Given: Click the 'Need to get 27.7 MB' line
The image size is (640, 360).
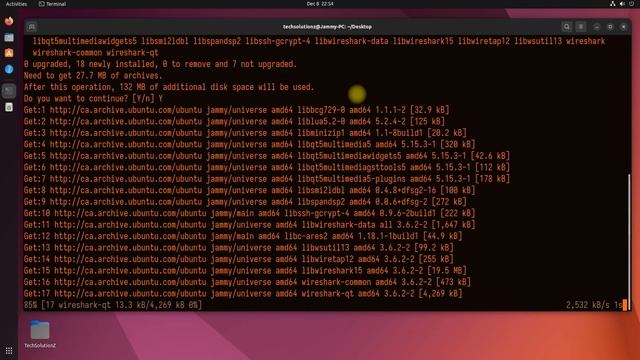Looking at the screenshot, I should 93,76.
